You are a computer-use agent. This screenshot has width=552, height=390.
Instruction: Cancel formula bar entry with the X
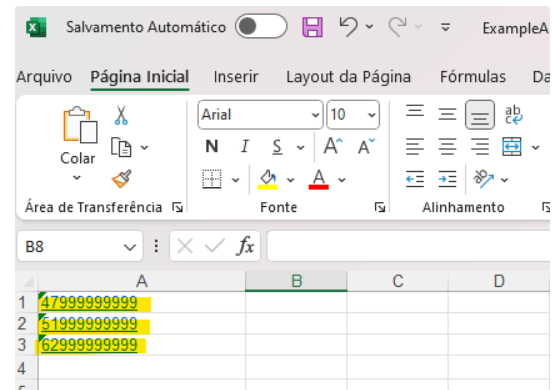pyautogui.click(x=185, y=246)
